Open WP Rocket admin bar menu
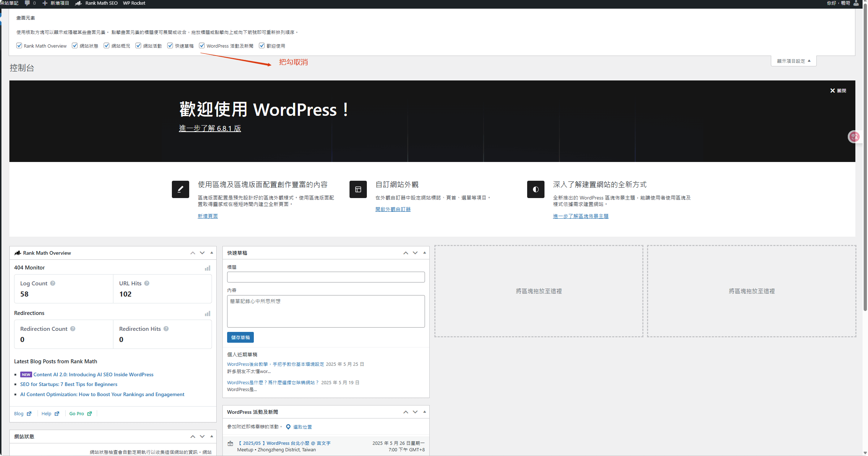868x456 pixels. click(x=134, y=3)
